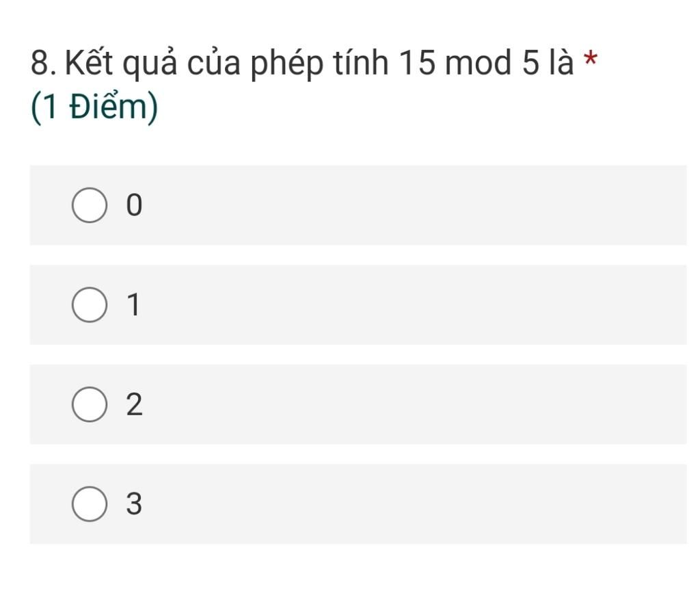700x593 pixels.
Task: Click the "2" answer label text
Action: (x=134, y=404)
